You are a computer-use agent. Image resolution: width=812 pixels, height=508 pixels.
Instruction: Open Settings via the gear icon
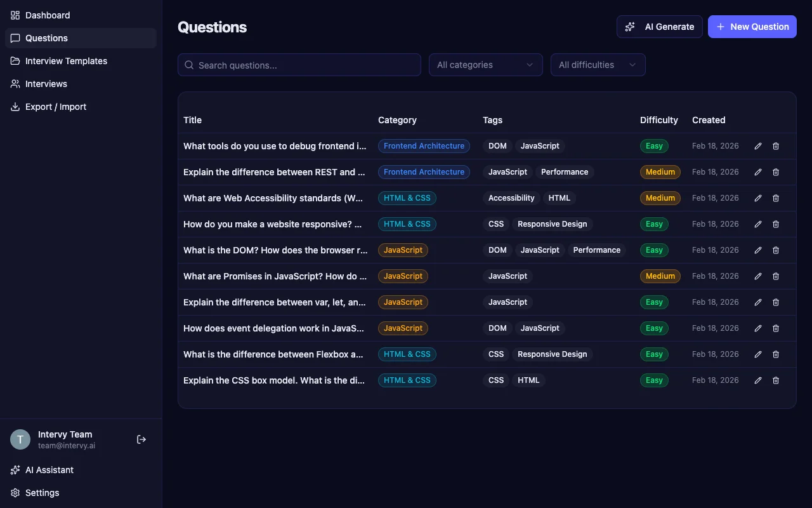coord(14,493)
